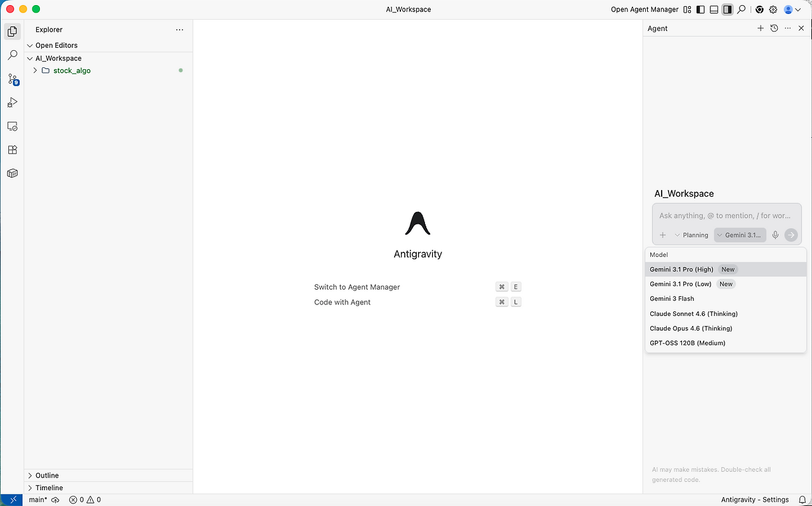This screenshot has width=812, height=506.
Task: Open Agent conversation history
Action: pyautogui.click(x=774, y=29)
